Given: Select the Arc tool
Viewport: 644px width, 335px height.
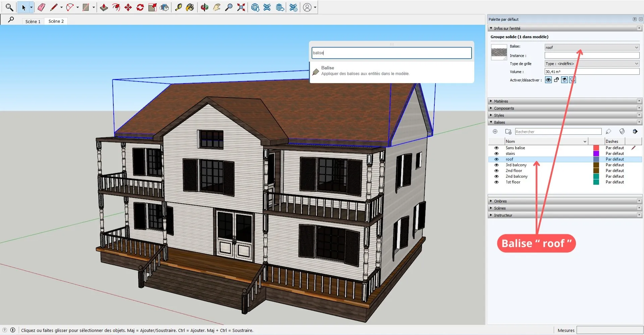Looking at the screenshot, I should coord(70,7).
